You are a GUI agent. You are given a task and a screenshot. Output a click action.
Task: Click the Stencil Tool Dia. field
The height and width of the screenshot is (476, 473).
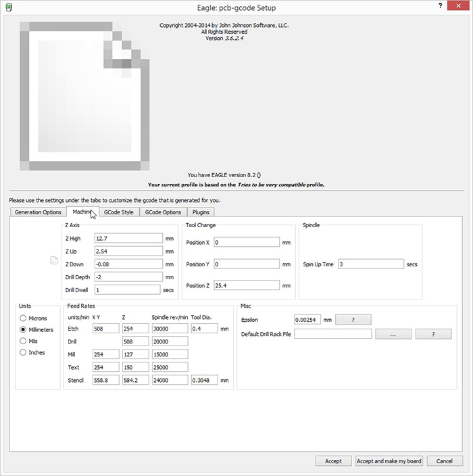pyautogui.click(x=204, y=380)
